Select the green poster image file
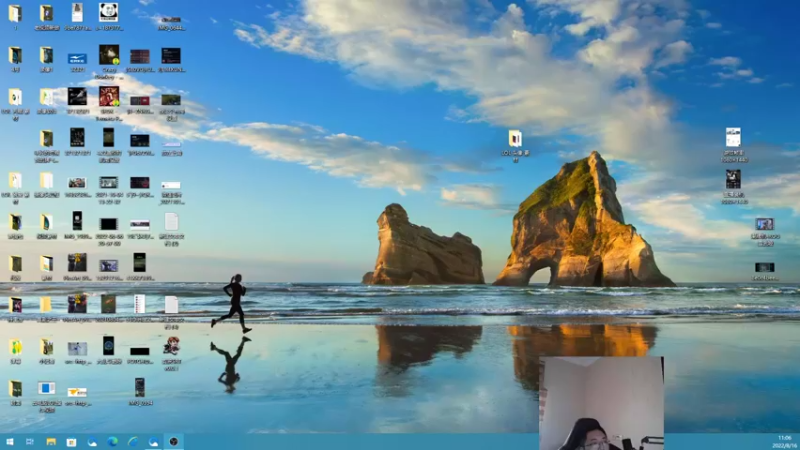The image size is (800, 450). coord(108,304)
